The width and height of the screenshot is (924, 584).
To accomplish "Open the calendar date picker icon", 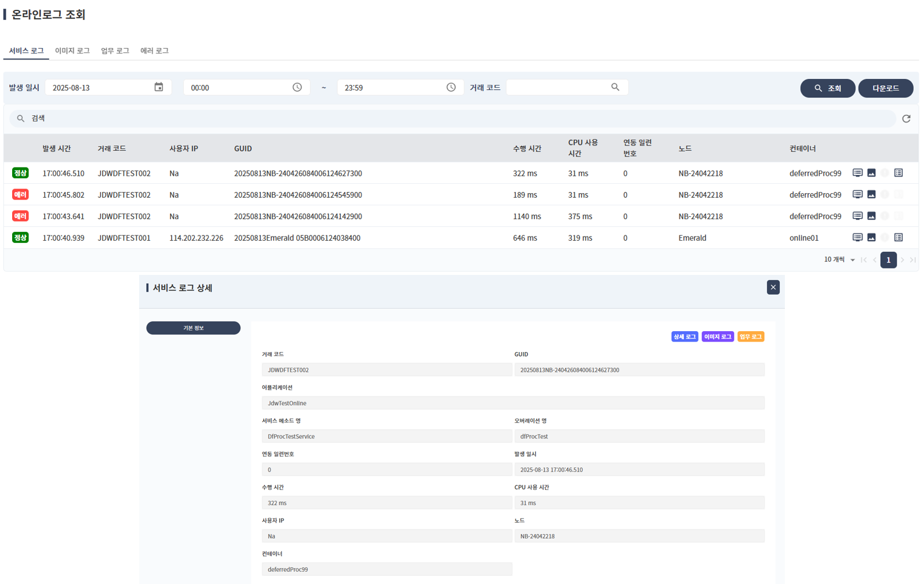I will pyautogui.click(x=158, y=87).
